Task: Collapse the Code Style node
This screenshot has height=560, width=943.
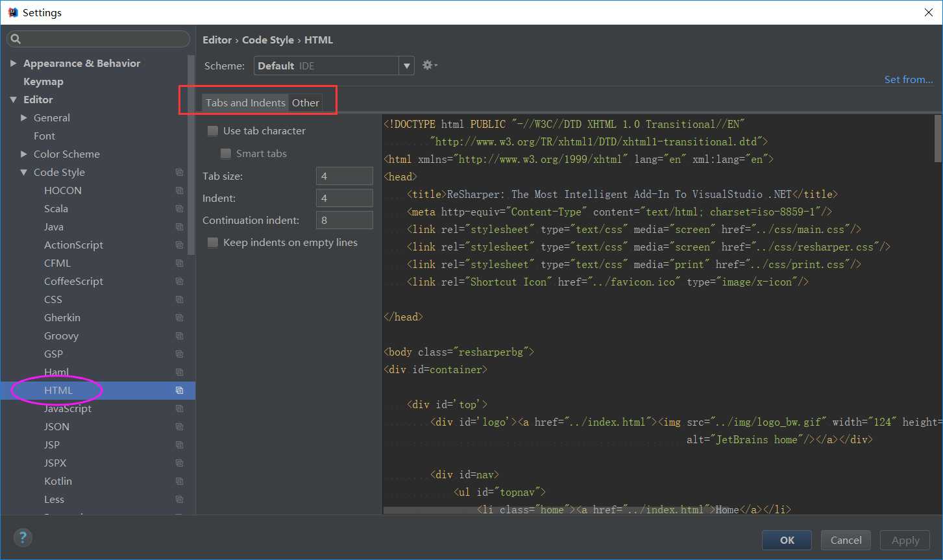Action: tap(23, 172)
